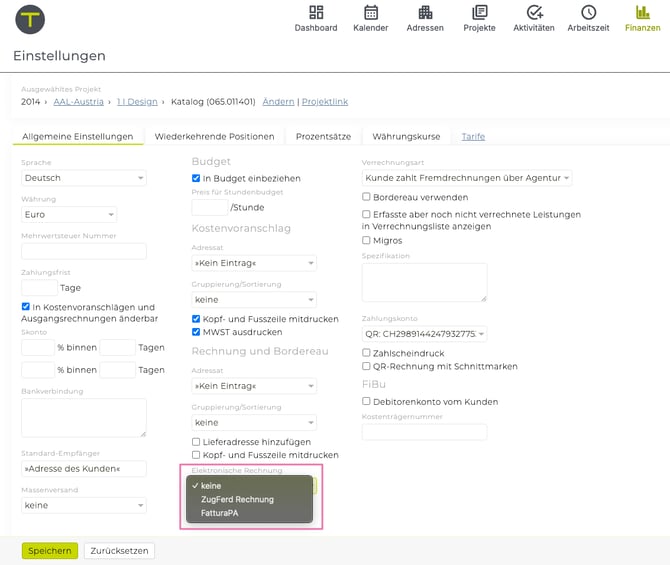This screenshot has height=565, width=670.
Task: Expand the Sprache dropdown showing Deutsch
Action: click(x=84, y=178)
